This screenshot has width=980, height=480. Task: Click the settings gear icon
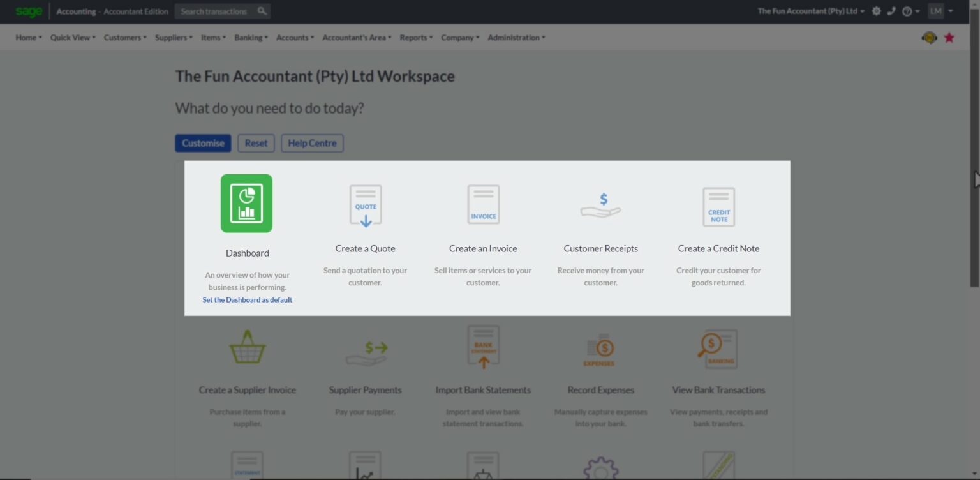[876, 11]
